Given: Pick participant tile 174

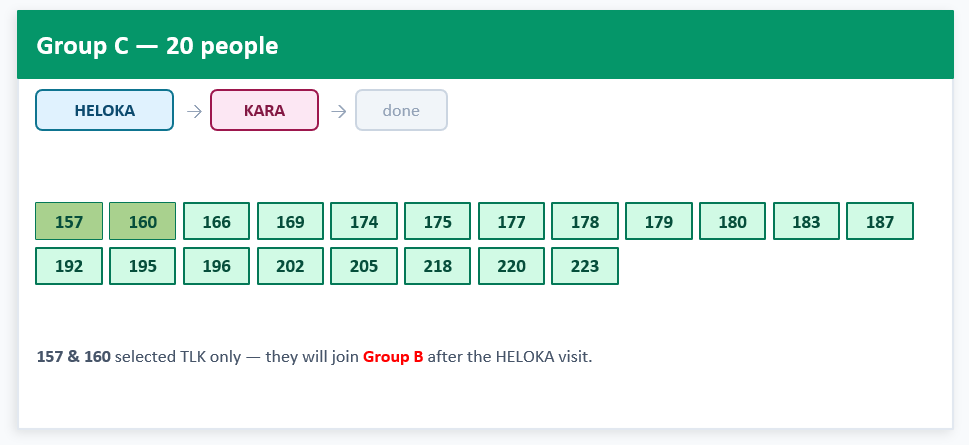Looking at the screenshot, I should 364,221.
